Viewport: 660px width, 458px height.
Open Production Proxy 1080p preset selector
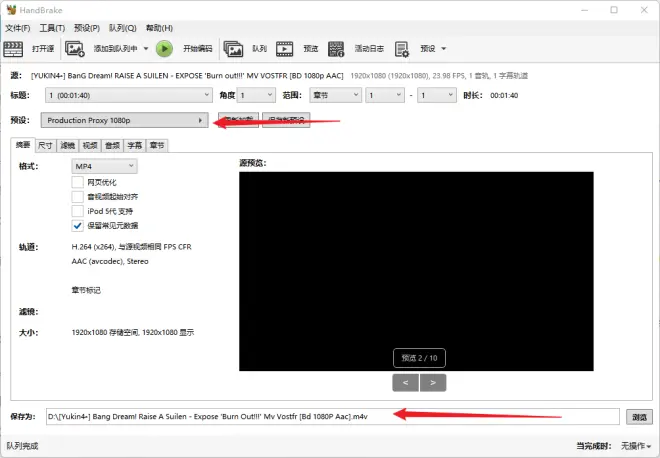pos(125,120)
